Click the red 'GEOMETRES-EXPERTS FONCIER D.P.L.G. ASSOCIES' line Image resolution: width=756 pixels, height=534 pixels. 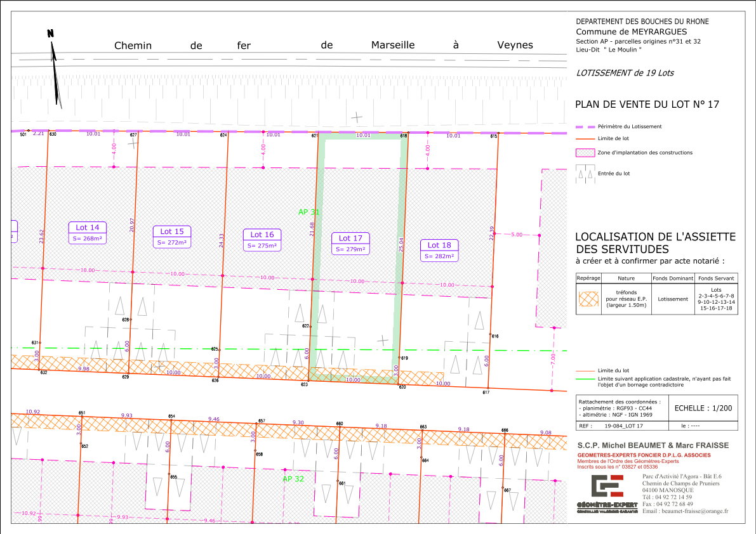tap(644, 455)
